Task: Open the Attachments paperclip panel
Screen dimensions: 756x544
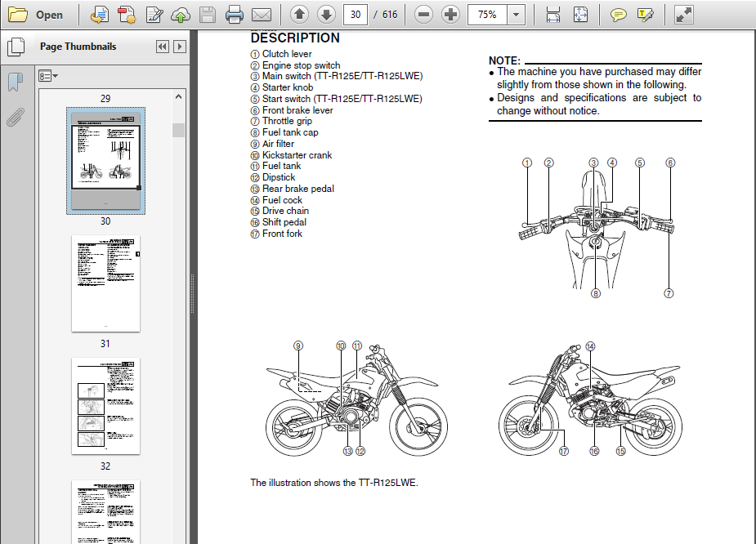Action: tap(16, 117)
